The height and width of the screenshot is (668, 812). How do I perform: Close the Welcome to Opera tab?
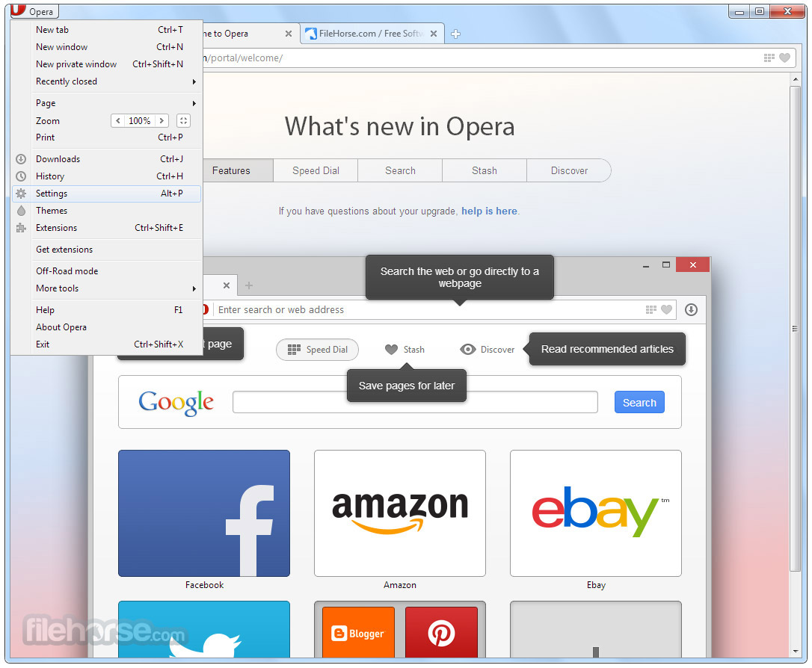tap(289, 34)
